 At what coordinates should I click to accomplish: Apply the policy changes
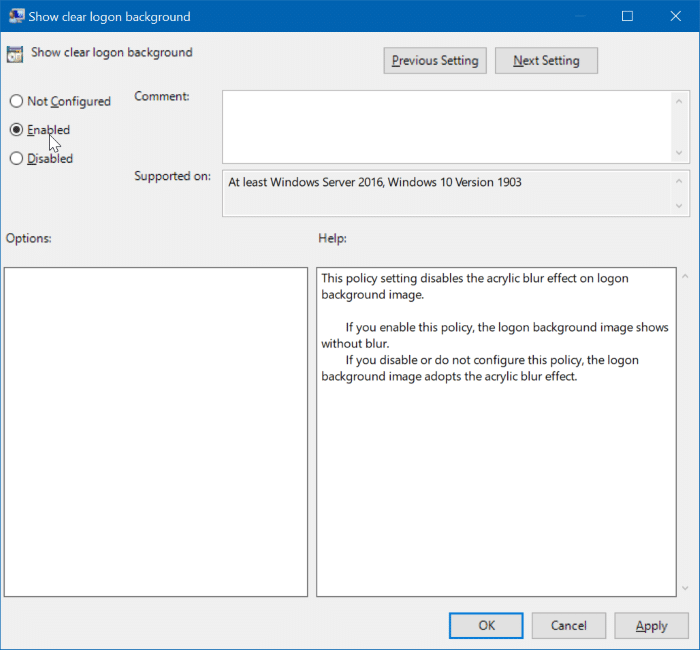[651, 625]
